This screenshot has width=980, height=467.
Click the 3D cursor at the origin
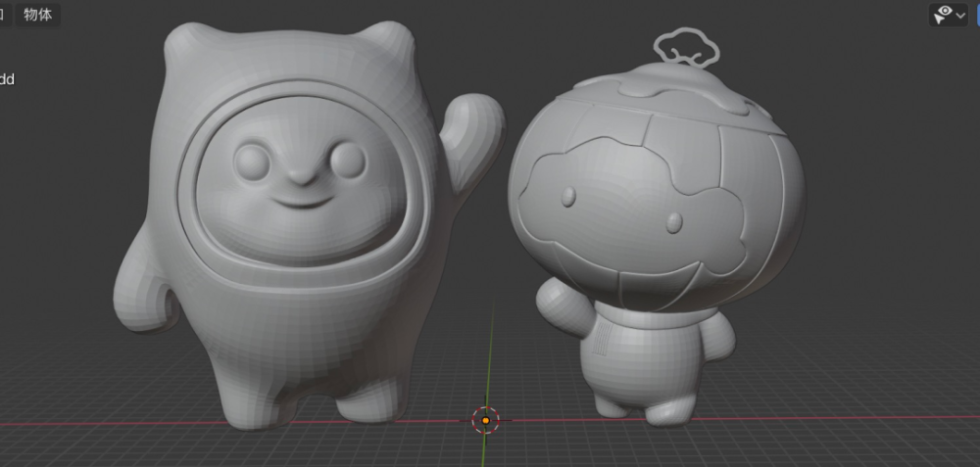(486, 420)
